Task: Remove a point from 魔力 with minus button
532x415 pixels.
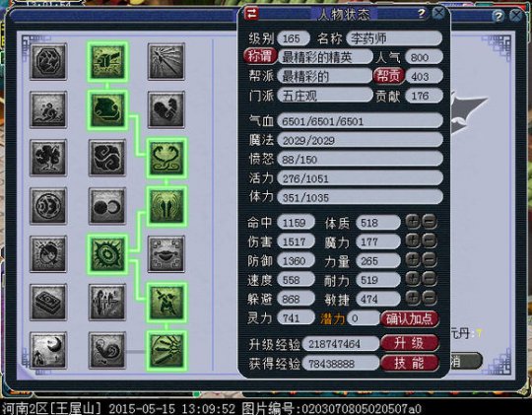Action: 430,242
